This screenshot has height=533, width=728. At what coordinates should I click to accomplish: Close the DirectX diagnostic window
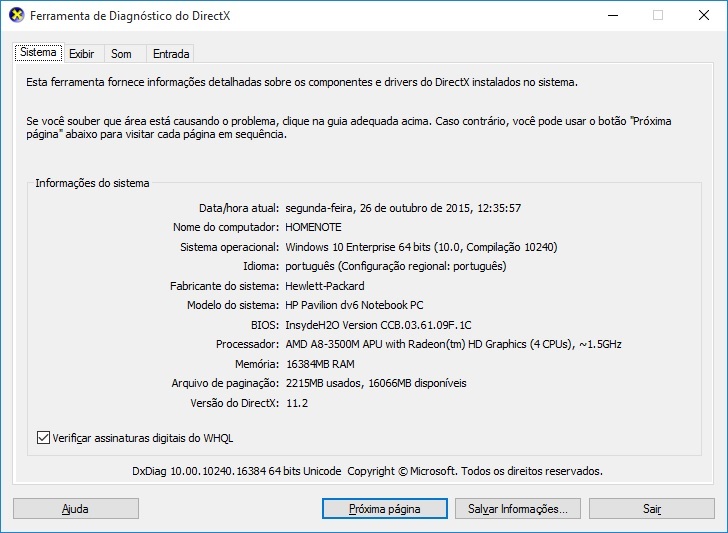pos(704,15)
